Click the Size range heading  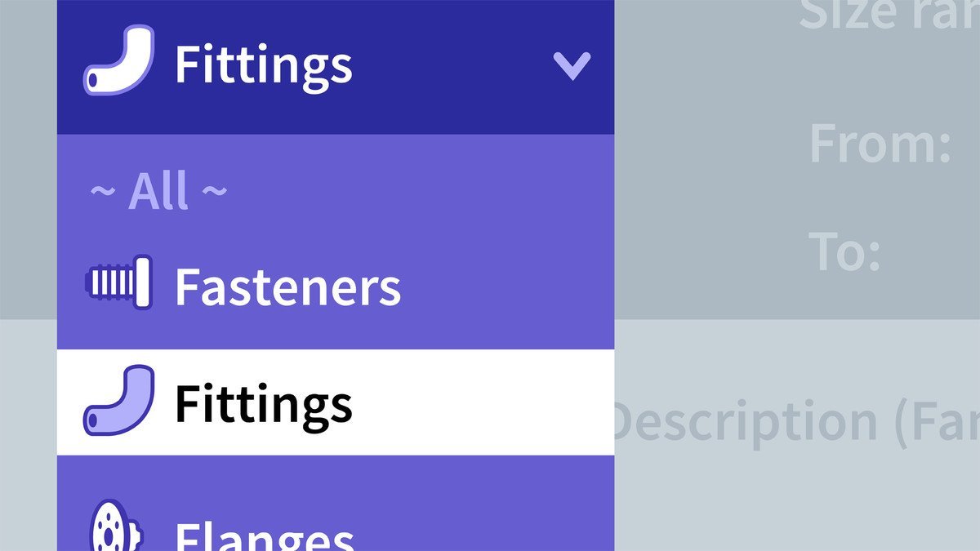click(889, 15)
